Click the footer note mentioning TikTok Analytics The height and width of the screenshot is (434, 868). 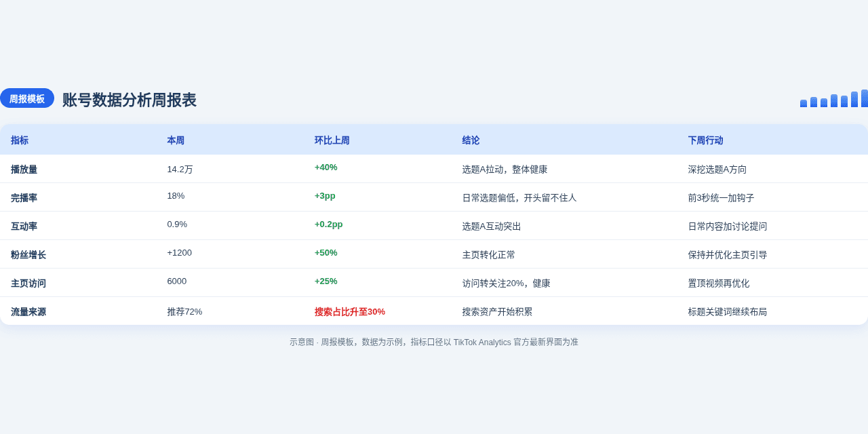[434, 342]
